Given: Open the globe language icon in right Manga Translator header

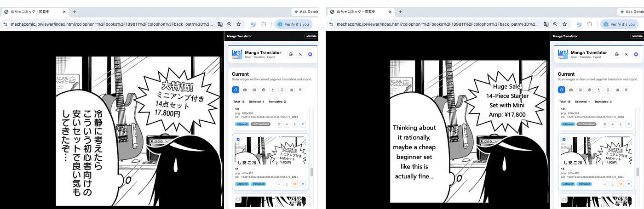Looking at the screenshot, I should tap(617, 54).
